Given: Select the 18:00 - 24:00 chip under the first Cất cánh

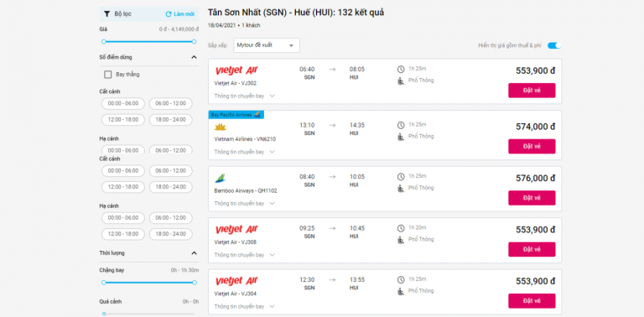Looking at the screenshot, I should tap(170, 120).
